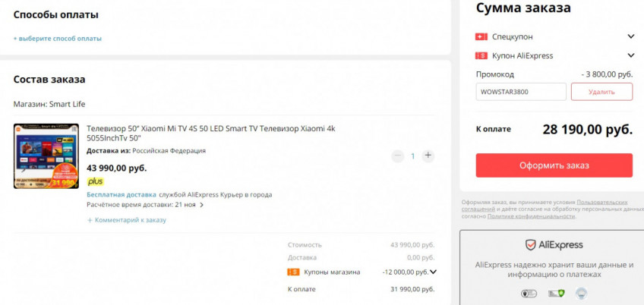This screenshot has width=644, height=305.
Task: Click the red Спецкупон coupon icon
Action: click(481, 37)
